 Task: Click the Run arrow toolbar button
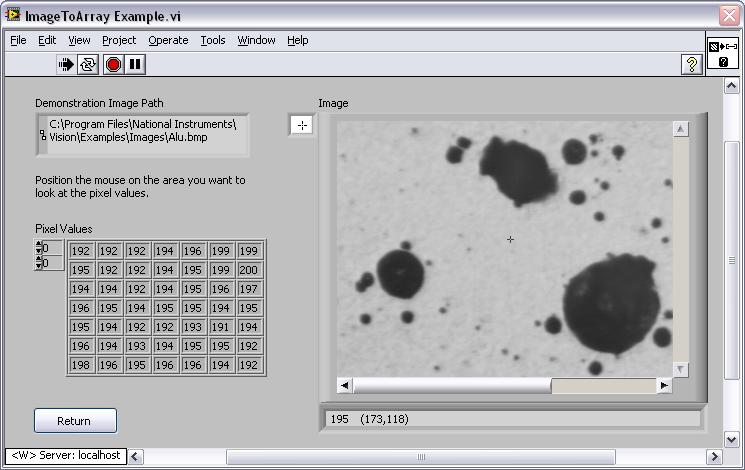click(66, 65)
